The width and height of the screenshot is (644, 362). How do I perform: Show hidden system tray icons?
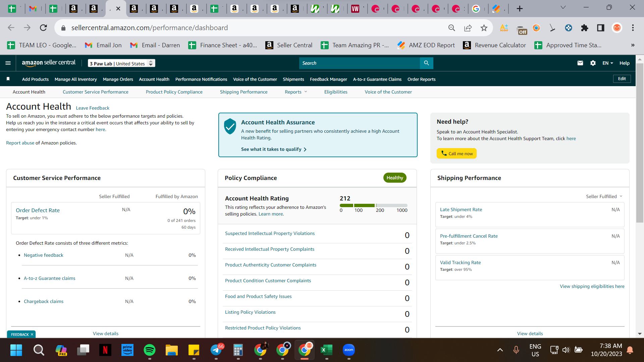500,350
